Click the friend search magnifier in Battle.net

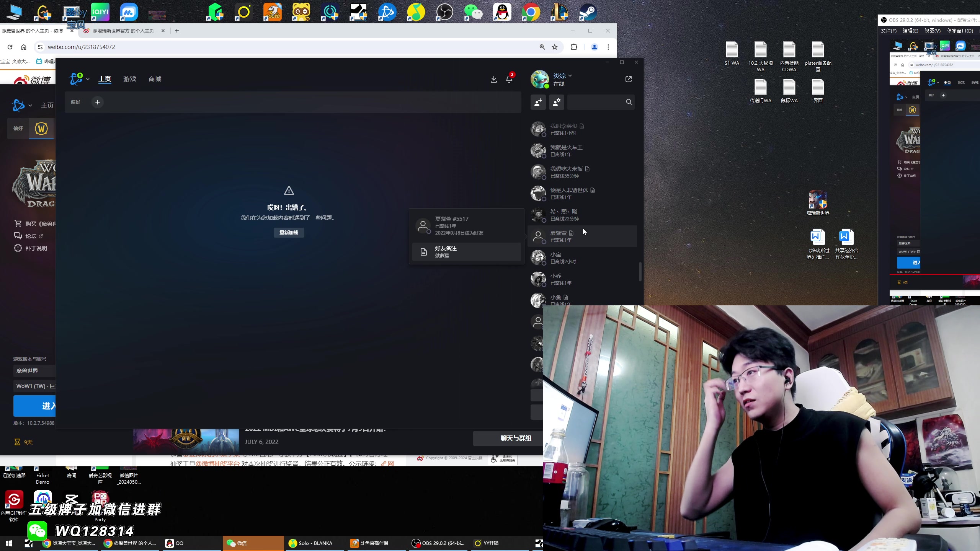click(x=629, y=102)
